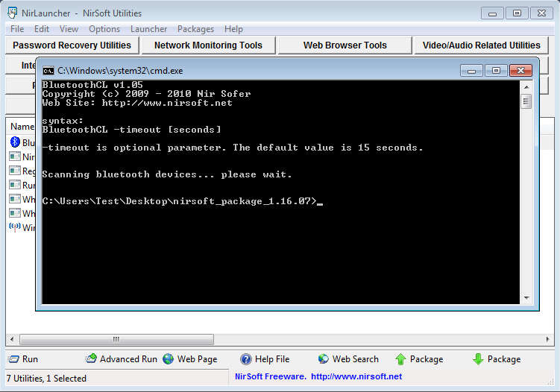Open the Options menu
The width and height of the screenshot is (560, 392).
click(104, 29)
